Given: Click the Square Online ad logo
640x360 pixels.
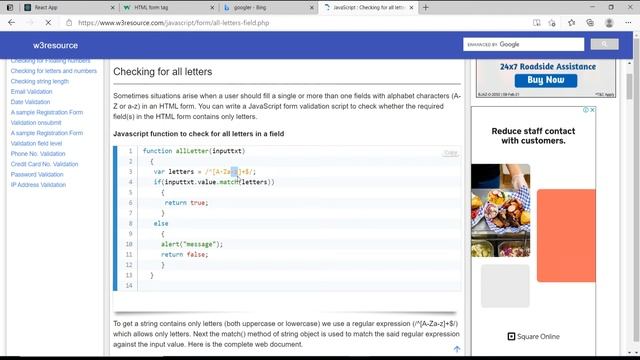Looking at the screenshot, I should [x=533, y=336].
